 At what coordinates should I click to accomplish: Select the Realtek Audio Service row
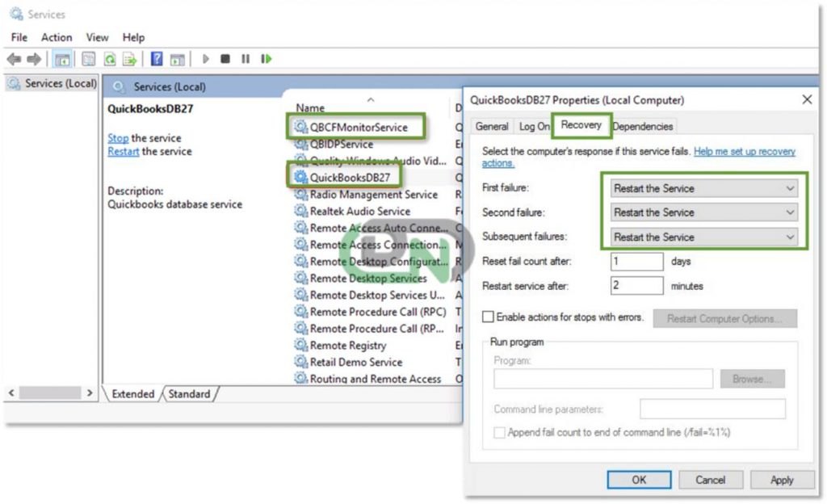coord(359,211)
